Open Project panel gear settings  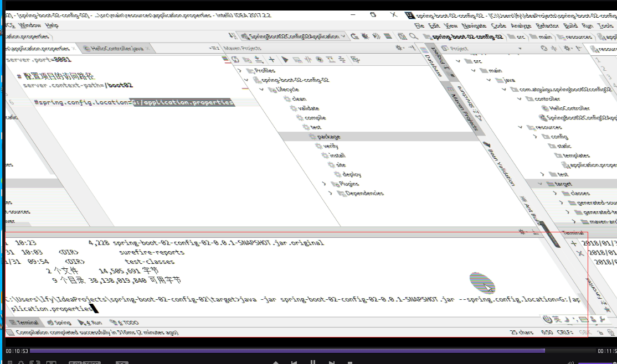[567, 48]
